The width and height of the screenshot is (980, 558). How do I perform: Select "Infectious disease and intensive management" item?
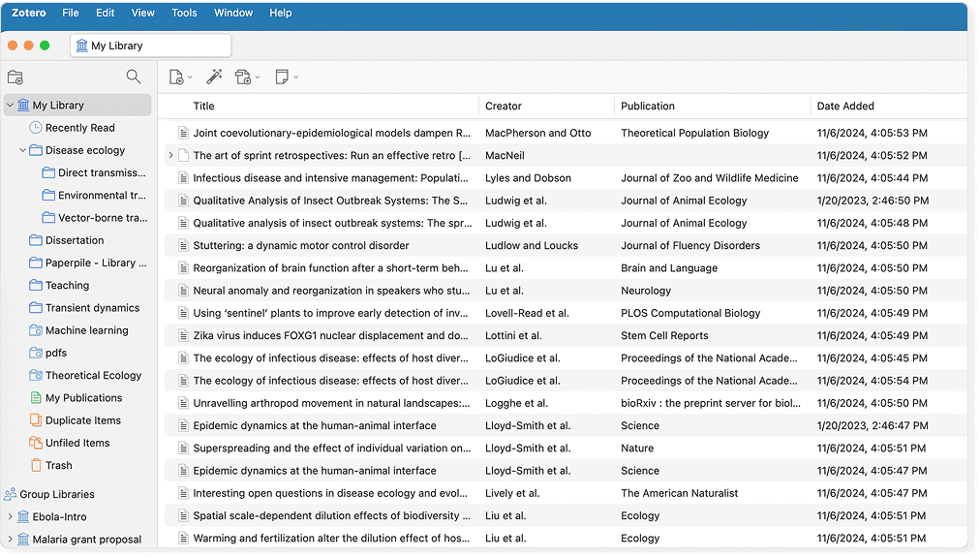[x=566, y=178]
